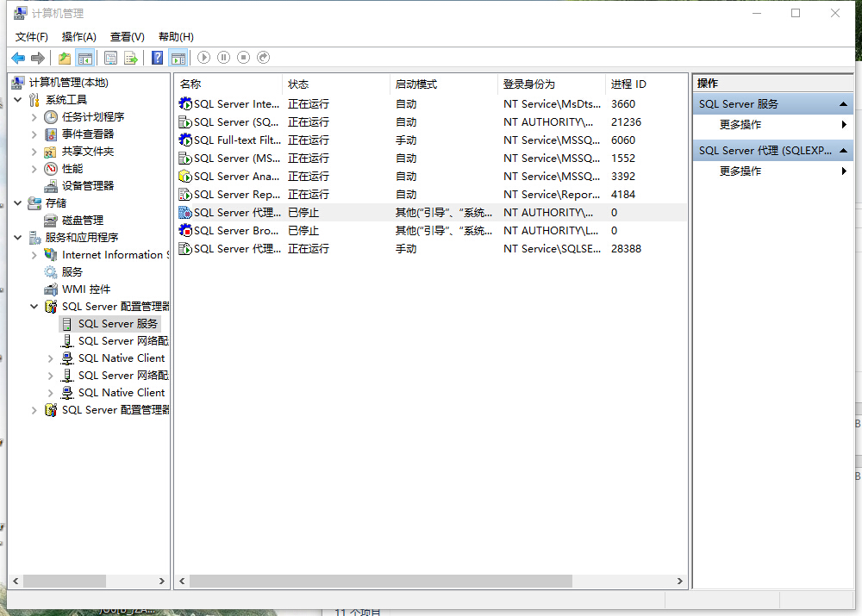This screenshot has height=616, width=862.
Task: Sort by the 名称 column header
Action: point(228,84)
